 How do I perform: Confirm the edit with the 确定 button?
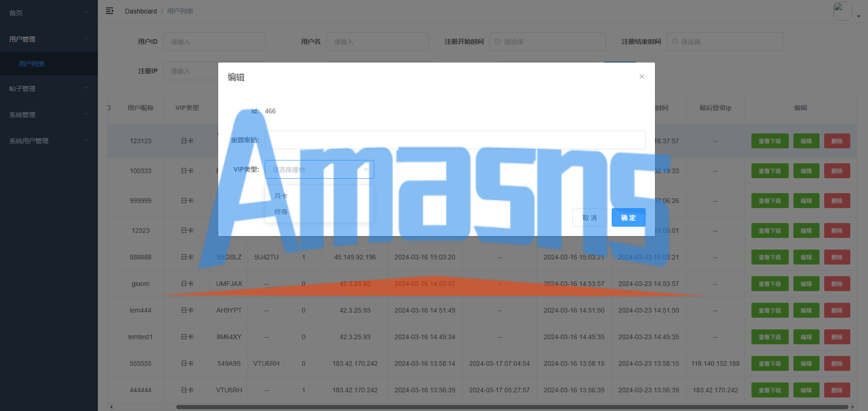click(x=628, y=217)
